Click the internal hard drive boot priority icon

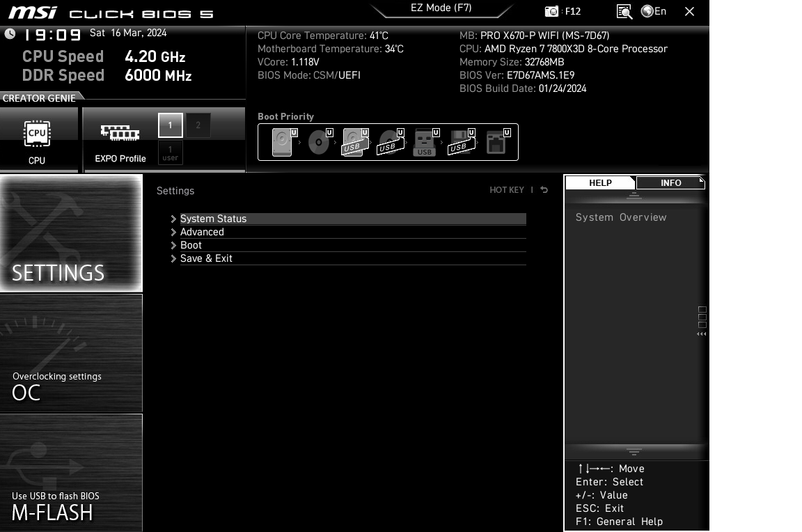point(284,142)
